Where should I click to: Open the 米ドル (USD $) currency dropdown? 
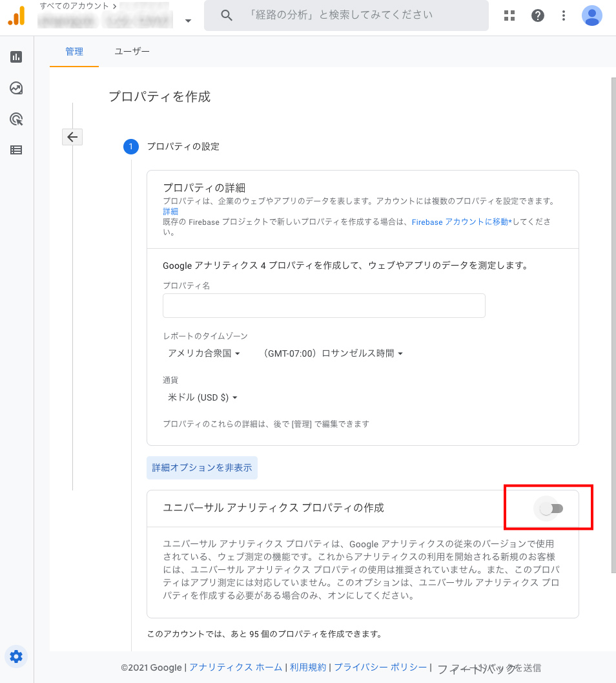click(x=203, y=397)
